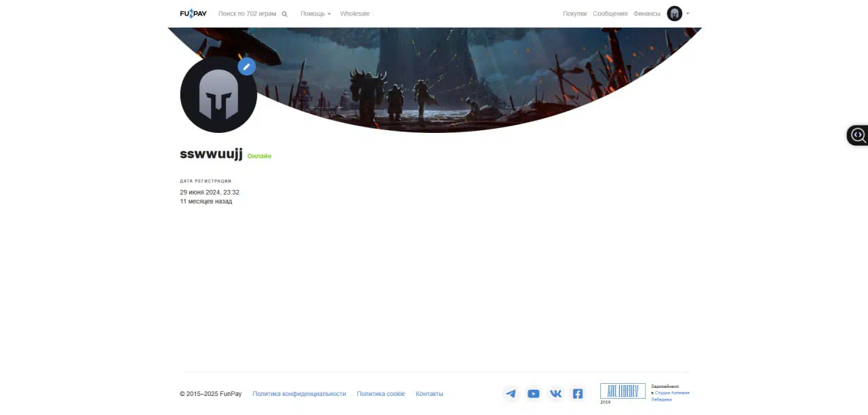Click the Art Lebedev studio logo
Screen dimensions: 868x415
[623, 391]
